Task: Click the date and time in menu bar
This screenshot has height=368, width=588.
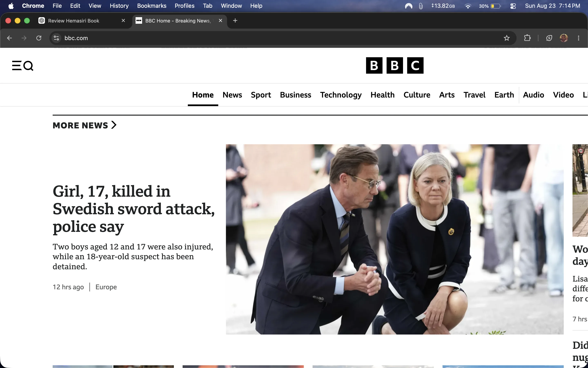Action: point(552,6)
